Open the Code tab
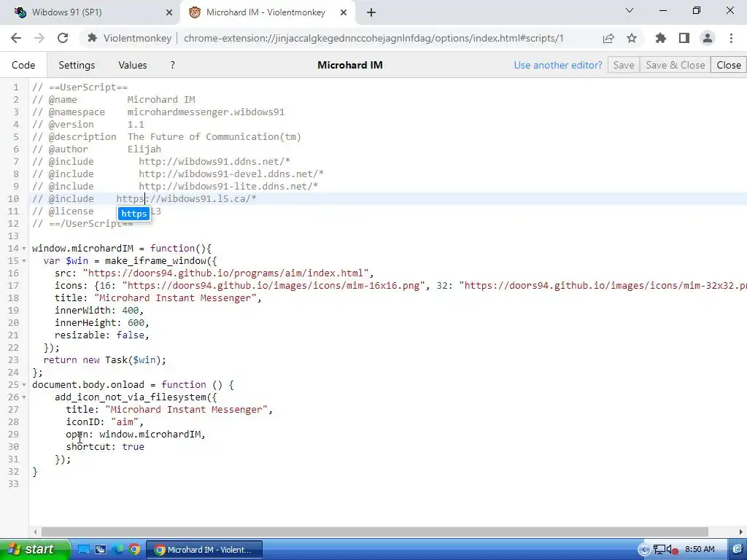Viewport: 747px width, 560px height. (x=23, y=65)
